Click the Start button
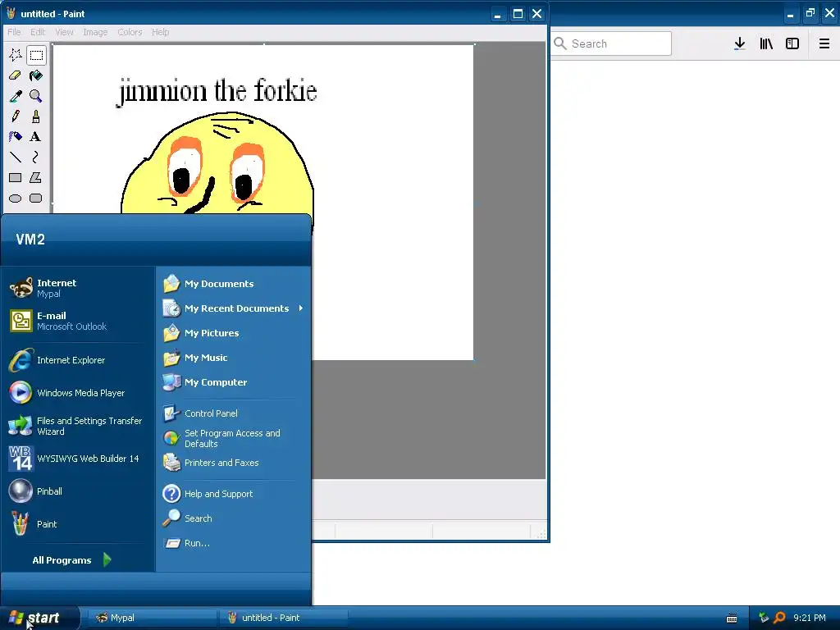840x630 pixels. tap(39, 618)
